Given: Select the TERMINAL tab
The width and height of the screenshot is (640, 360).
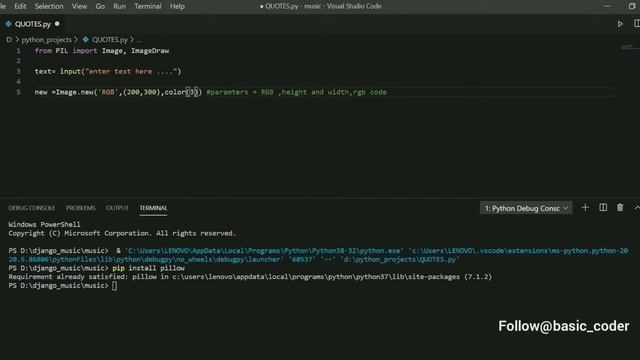Looking at the screenshot, I should [153, 208].
